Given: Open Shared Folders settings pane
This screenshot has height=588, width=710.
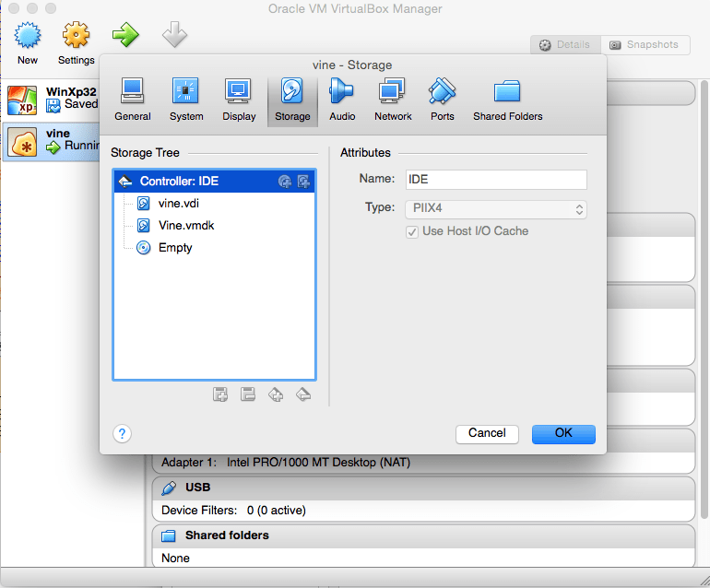Looking at the screenshot, I should pyautogui.click(x=507, y=100).
